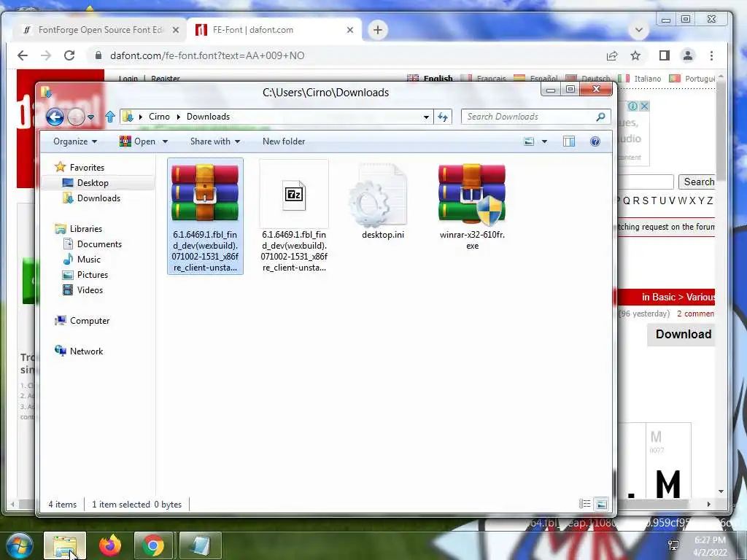Open Music library
Viewport: 747px width, 560px height.
tap(88, 260)
